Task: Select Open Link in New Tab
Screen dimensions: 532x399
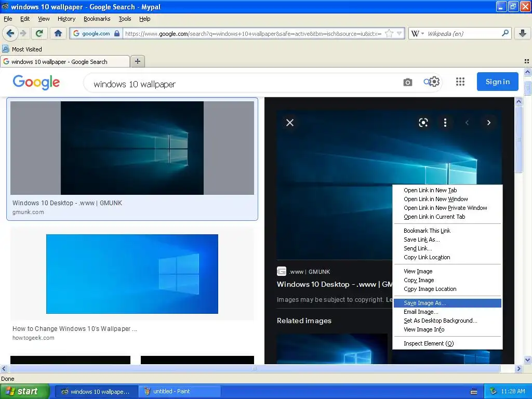Action: click(x=447, y=190)
